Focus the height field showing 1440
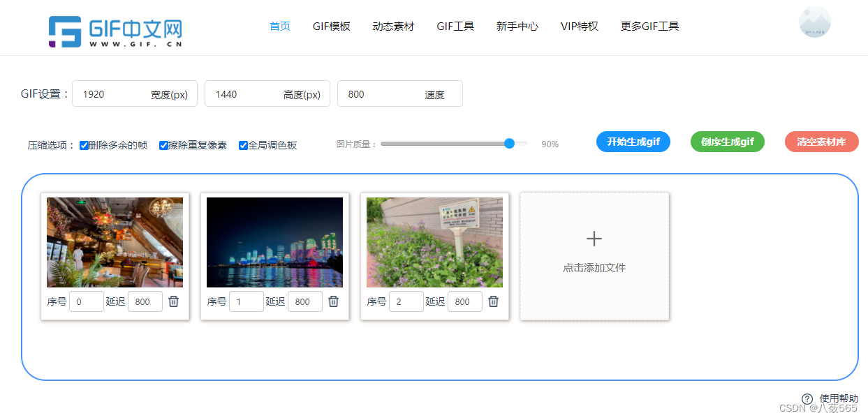This screenshot has height=420, width=868. [267, 94]
